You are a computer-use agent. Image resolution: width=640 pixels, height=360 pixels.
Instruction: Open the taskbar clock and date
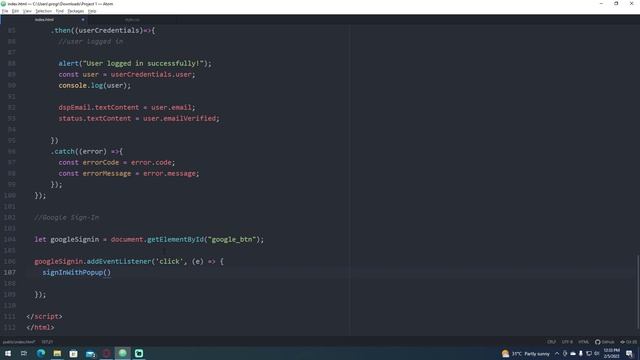coord(611,353)
